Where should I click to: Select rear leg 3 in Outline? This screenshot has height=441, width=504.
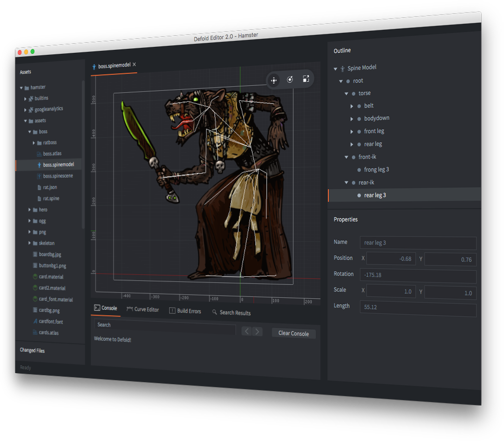point(404,196)
